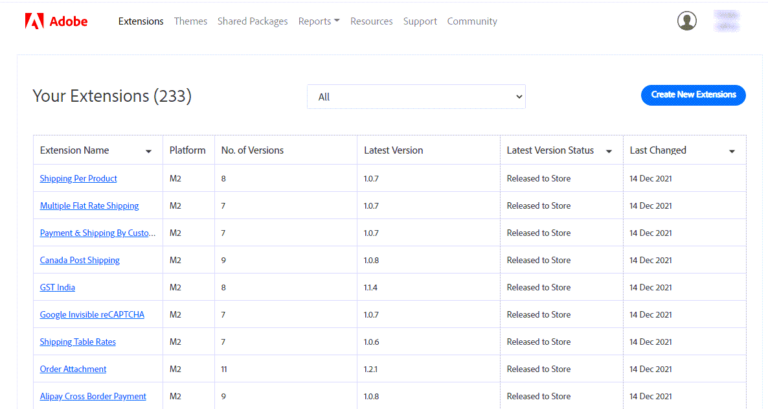Open Multiple Flat Rate Shipping link
The width and height of the screenshot is (768, 409).
click(89, 206)
